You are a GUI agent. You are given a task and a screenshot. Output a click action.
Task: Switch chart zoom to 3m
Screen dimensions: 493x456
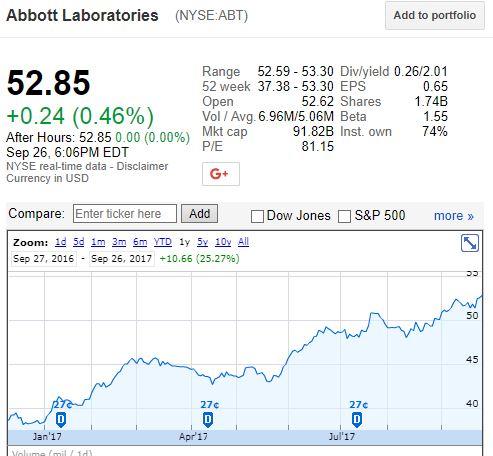click(x=119, y=242)
